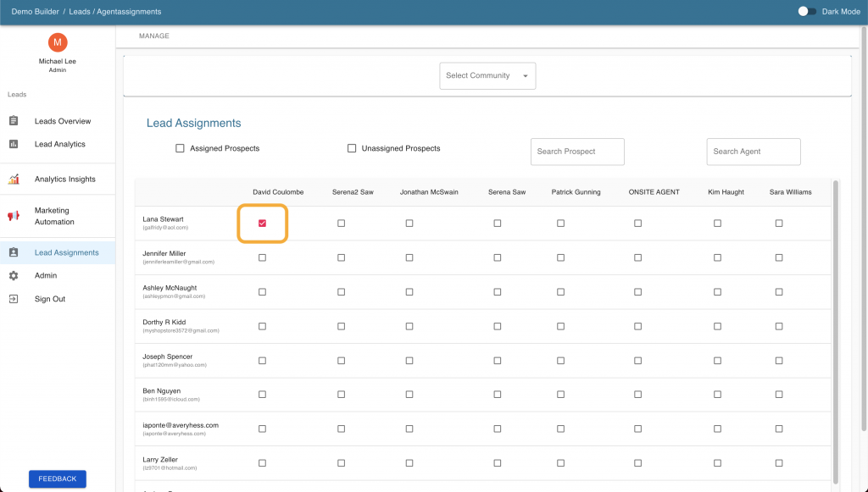The width and height of the screenshot is (868, 492).
Task: Open the Select Community dropdown
Action: (487, 75)
